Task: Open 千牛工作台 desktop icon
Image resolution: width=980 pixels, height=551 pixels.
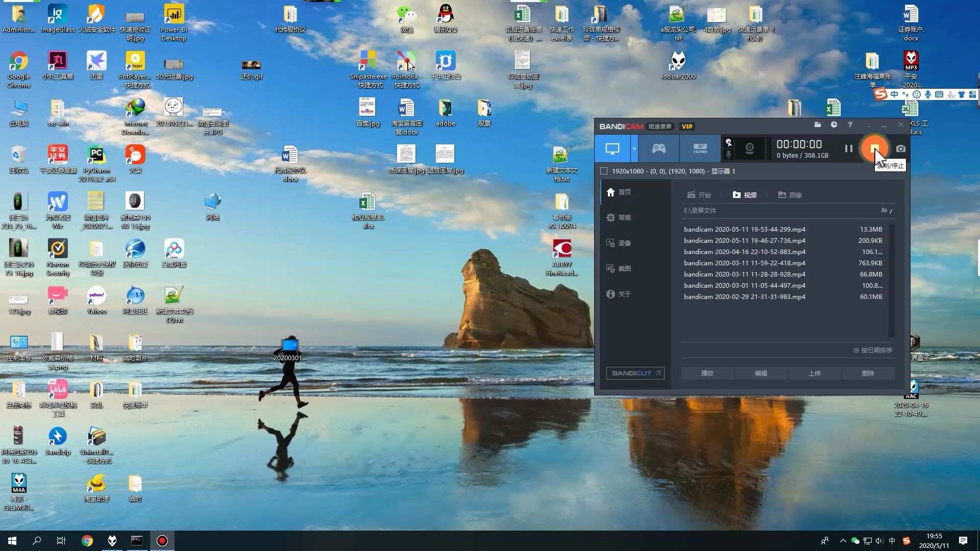Action: [446, 66]
